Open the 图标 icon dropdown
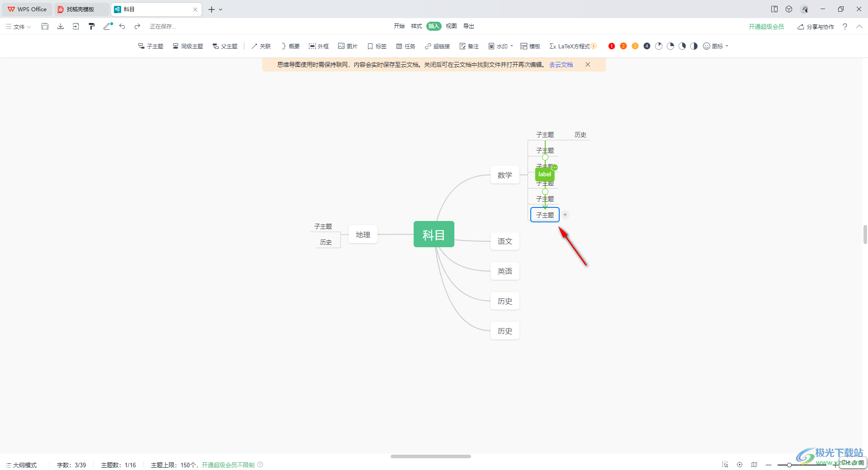Image resolution: width=868 pixels, height=470 pixels. pyautogui.click(x=716, y=46)
